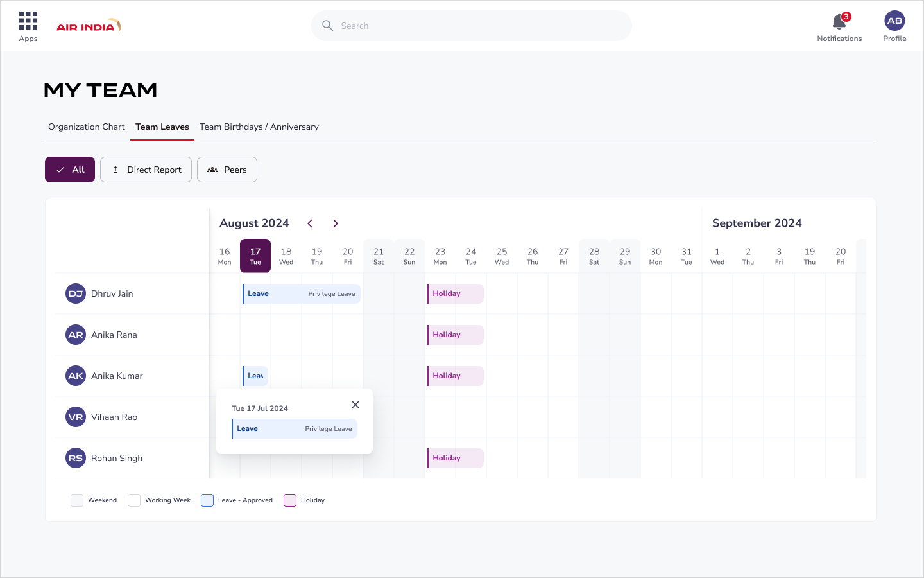Viewport: 924px width, 578px height.
Task: Select date 23 Mon
Action: point(440,256)
